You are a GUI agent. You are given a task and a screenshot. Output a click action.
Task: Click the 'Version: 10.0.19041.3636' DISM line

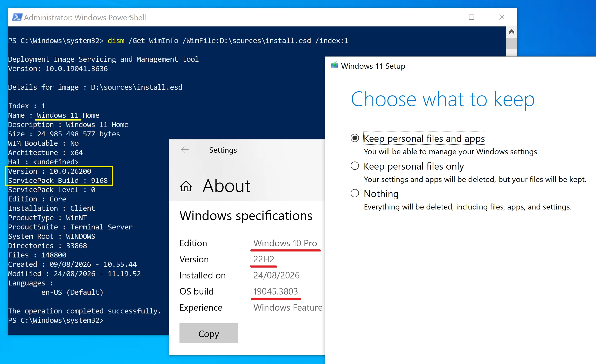[x=58, y=69]
